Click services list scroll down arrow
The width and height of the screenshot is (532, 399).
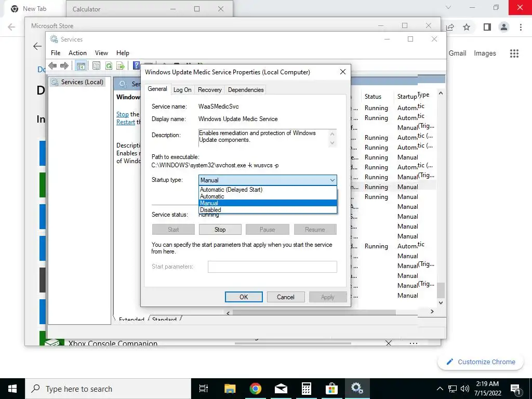(441, 303)
